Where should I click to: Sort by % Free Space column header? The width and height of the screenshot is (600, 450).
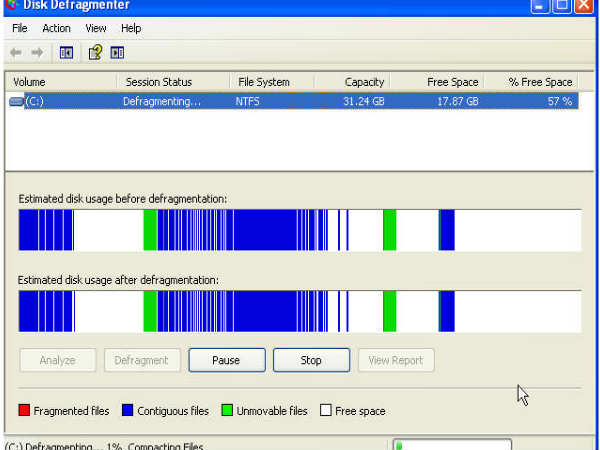coord(531,82)
